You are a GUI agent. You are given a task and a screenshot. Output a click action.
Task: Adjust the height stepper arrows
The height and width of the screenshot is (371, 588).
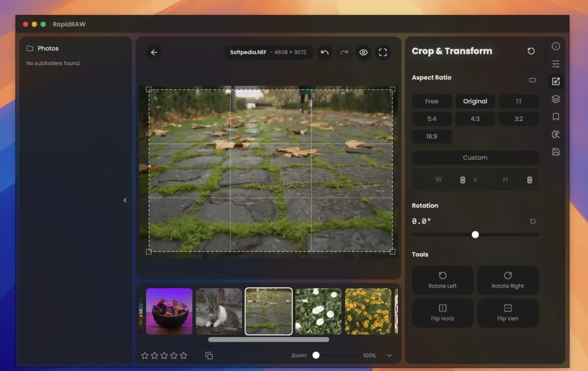pos(530,180)
